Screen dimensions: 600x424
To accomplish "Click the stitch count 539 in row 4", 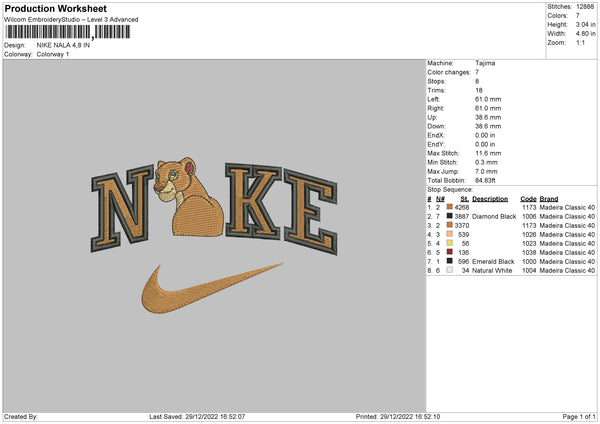I will point(463,235).
